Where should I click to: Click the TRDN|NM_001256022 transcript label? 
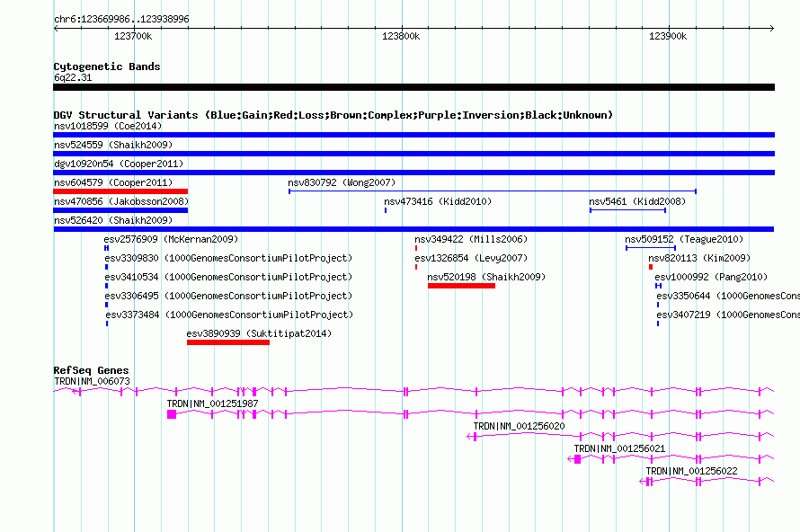point(691,471)
